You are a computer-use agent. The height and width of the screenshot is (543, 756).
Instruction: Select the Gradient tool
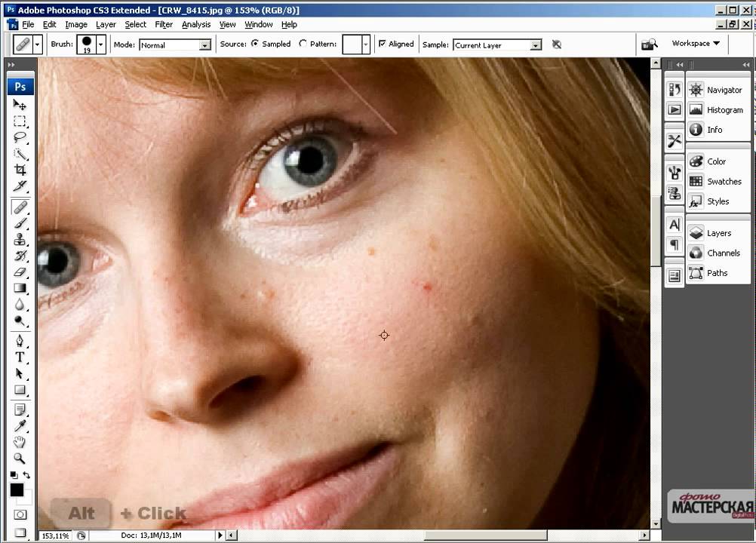coord(20,288)
